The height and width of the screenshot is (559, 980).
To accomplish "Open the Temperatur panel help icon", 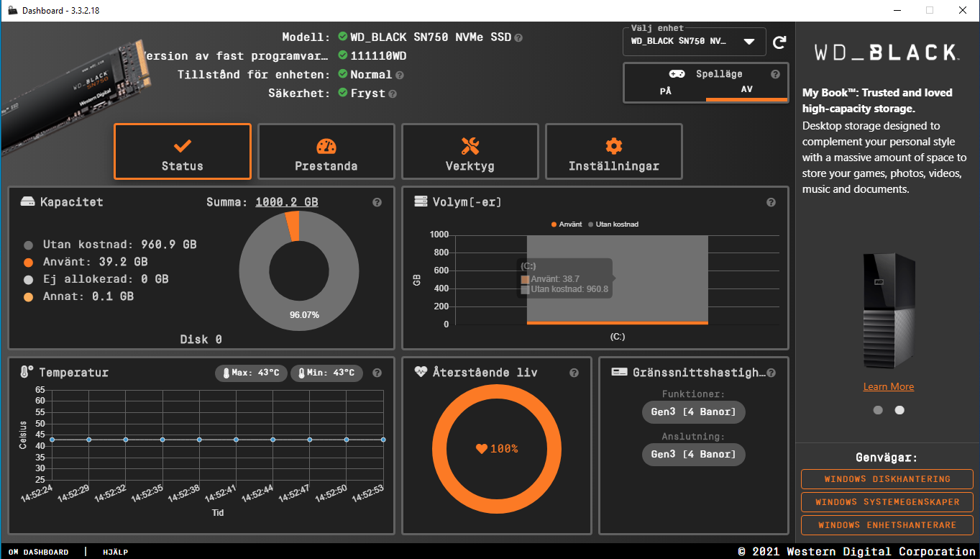I will tap(377, 373).
